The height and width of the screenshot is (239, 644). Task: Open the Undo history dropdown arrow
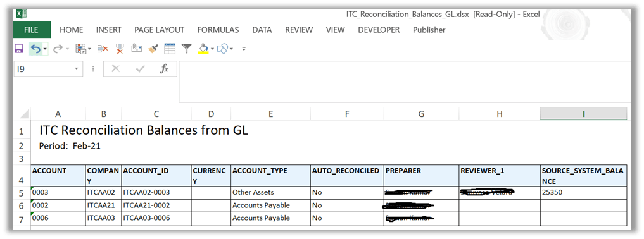pyautogui.click(x=45, y=49)
